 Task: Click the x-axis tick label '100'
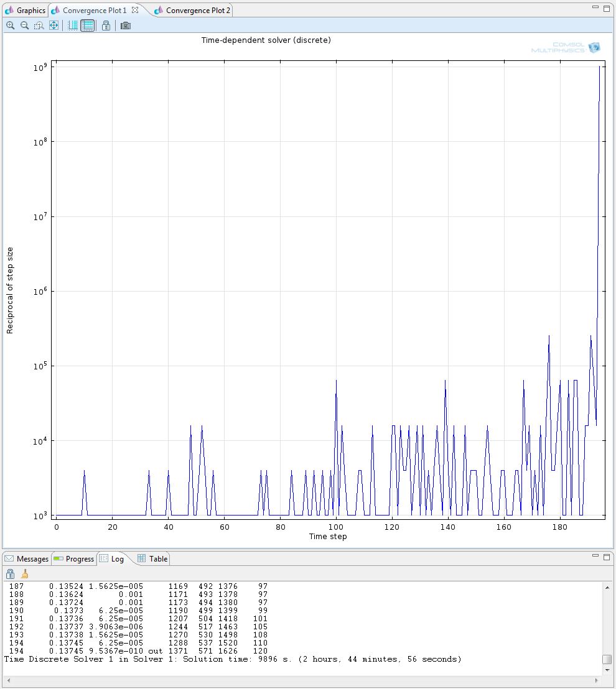[x=336, y=527]
